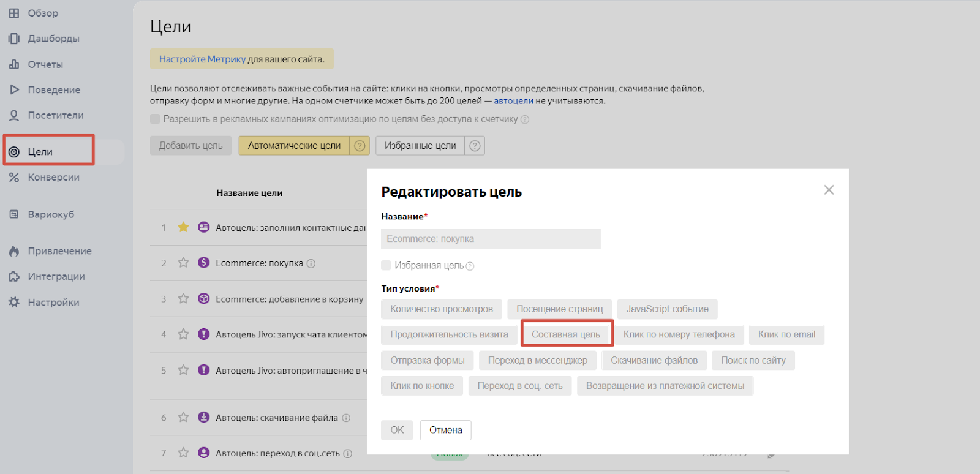Enable optimization without counter access checkbox
Image resolution: width=980 pixels, height=474 pixels.
(x=155, y=119)
